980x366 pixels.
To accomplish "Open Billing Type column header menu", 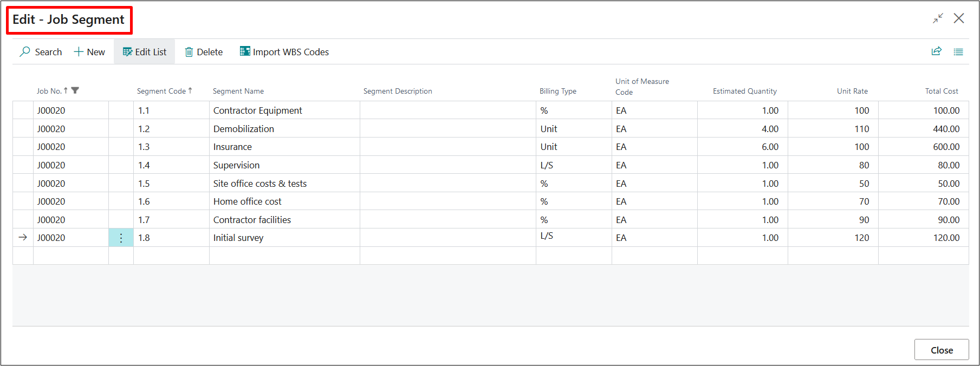I will [557, 91].
